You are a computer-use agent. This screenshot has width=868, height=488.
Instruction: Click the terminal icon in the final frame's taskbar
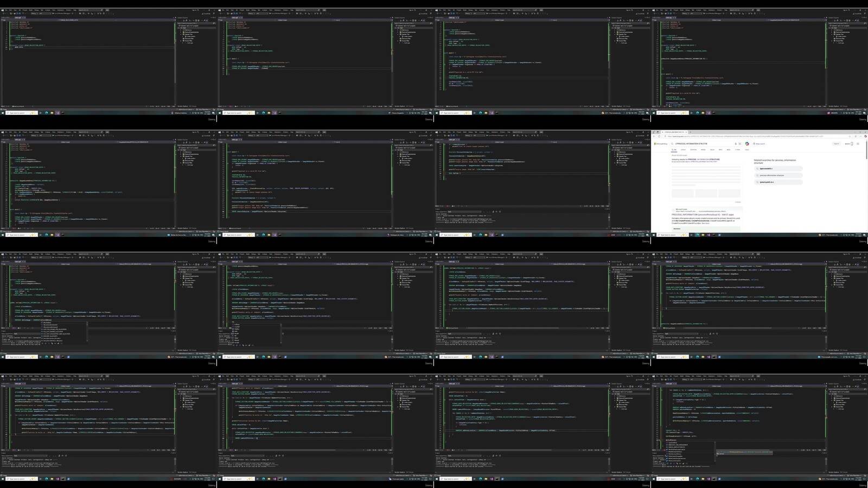click(x=713, y=479)
